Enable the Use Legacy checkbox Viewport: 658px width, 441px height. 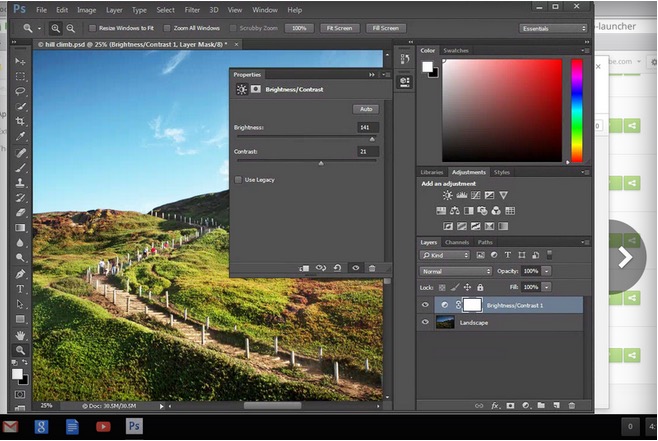click(238, 179)
